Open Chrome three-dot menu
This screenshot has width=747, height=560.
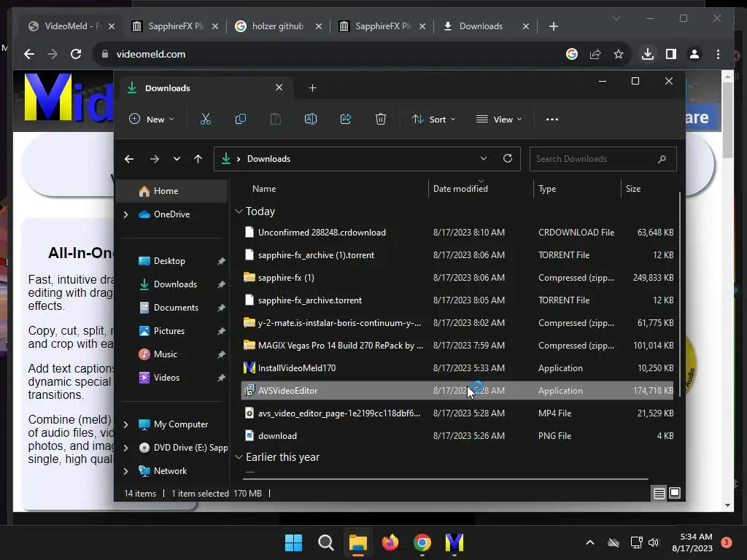click(x=718, y=54)
